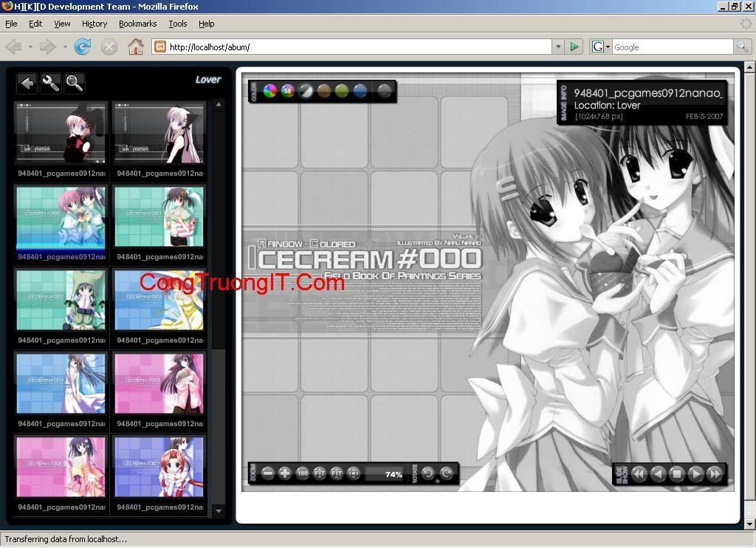Open the History menu
Viewport: 756px width, 548px height.
tap(94, 24)
